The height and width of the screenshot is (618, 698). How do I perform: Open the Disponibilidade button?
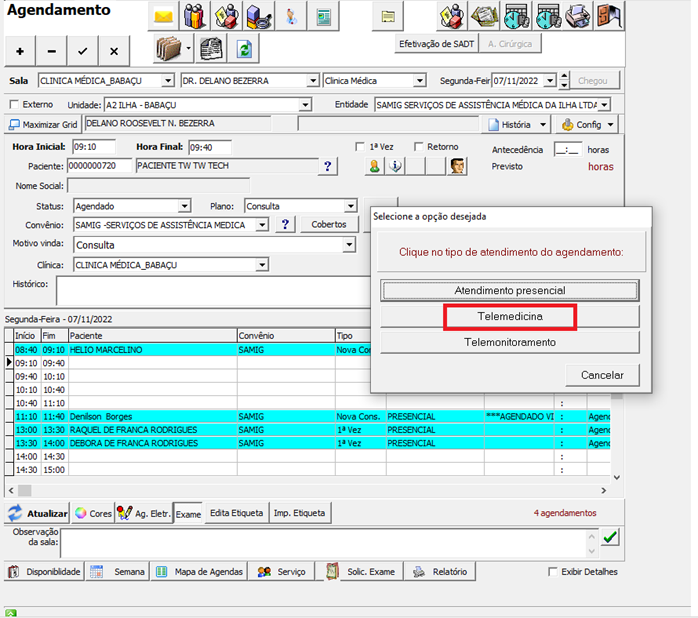click(45, 571)
